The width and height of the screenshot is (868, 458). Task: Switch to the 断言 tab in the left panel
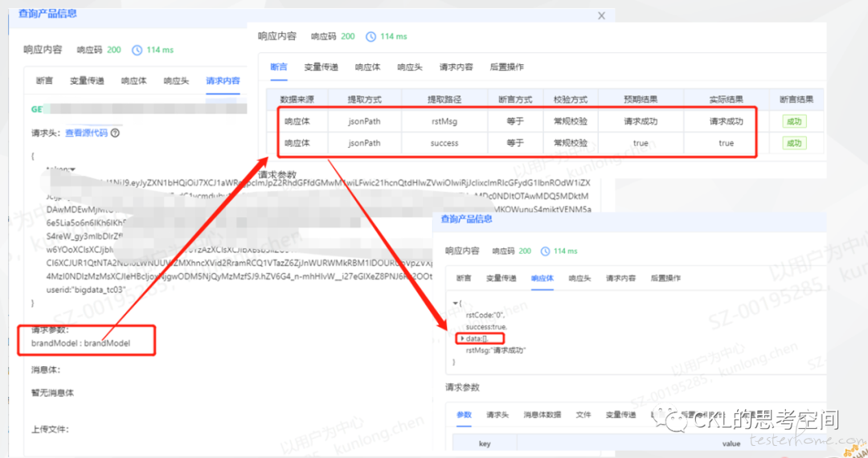point(44,81)
